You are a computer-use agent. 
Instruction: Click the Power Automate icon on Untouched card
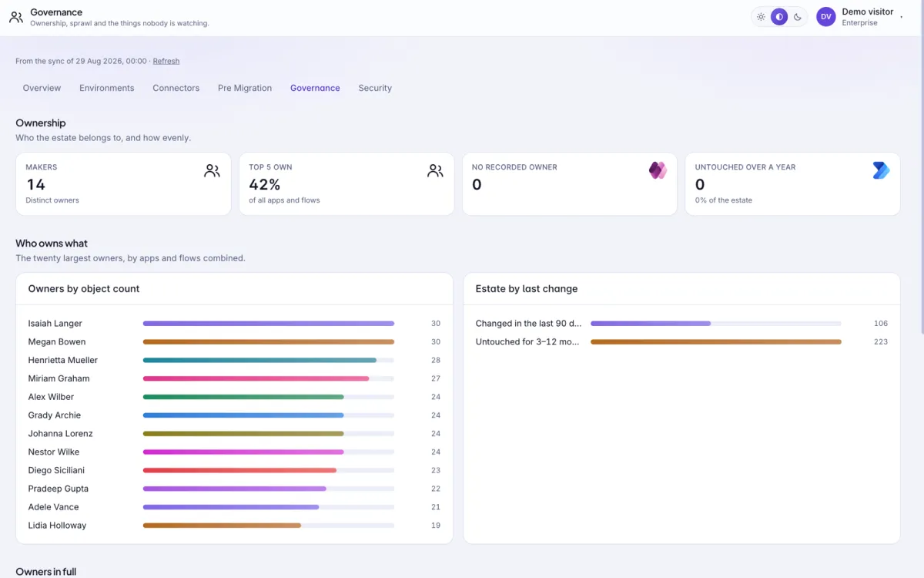point(881,170)
